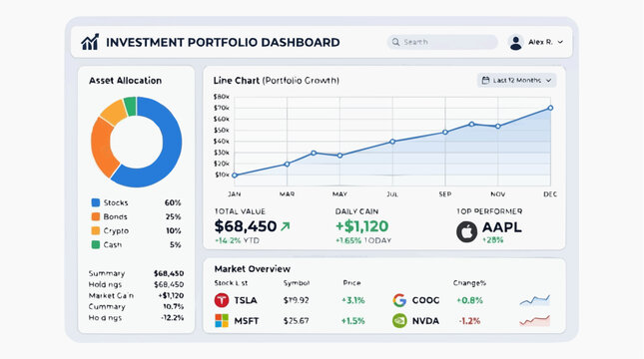Screen dimensions: 644x359
Task: Click the Market Overview heading
Action: pyautogui.click(x=253, y=269)
